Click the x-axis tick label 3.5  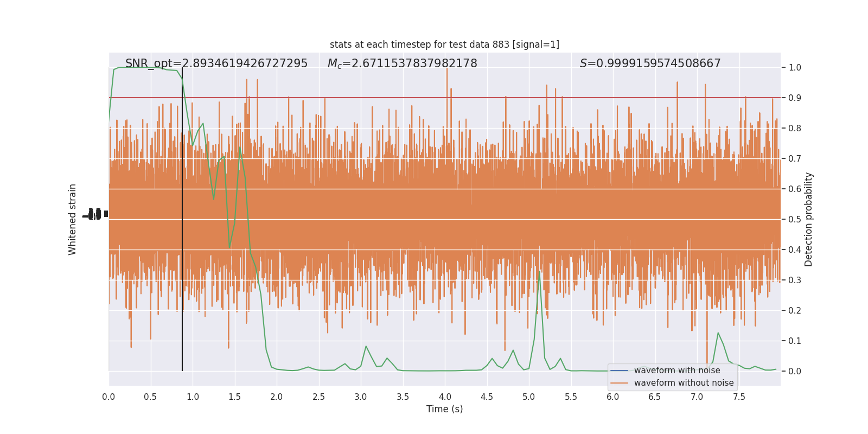(403, 397)
